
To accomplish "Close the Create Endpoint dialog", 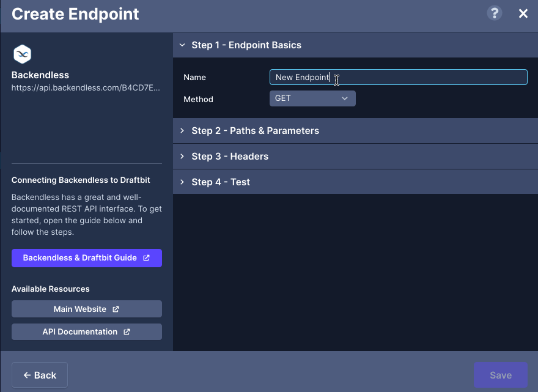I will pos(523,13).
